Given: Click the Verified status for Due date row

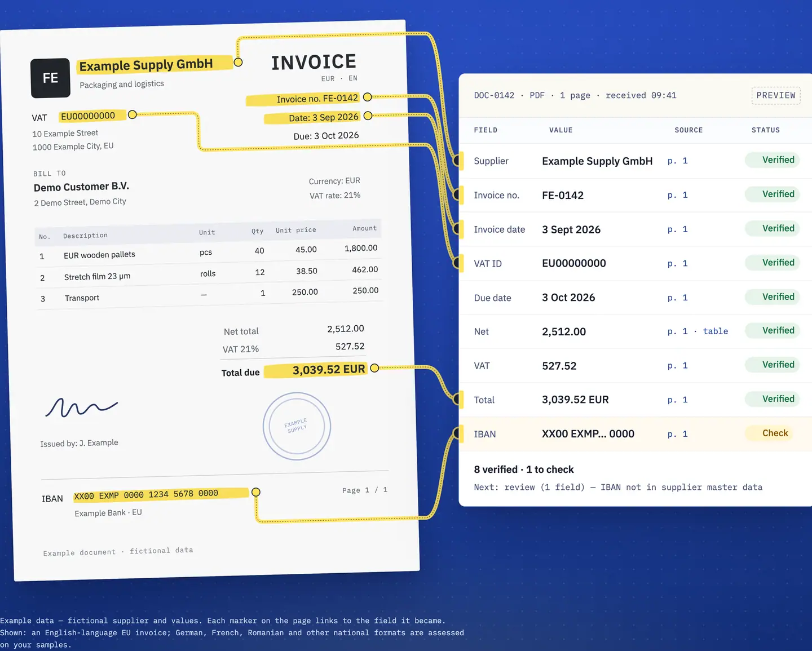Looking at the screenshot, I should pos(773,297).
